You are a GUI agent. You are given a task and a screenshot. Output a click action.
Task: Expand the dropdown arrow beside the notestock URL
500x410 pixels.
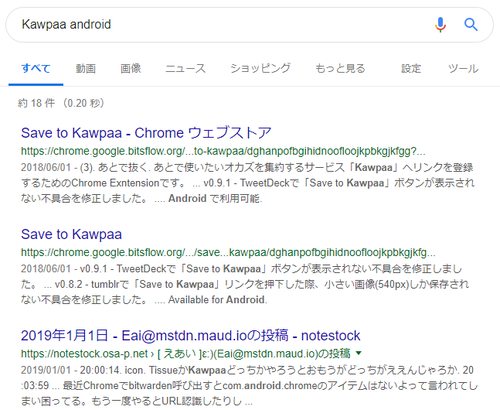pos(359,353)
